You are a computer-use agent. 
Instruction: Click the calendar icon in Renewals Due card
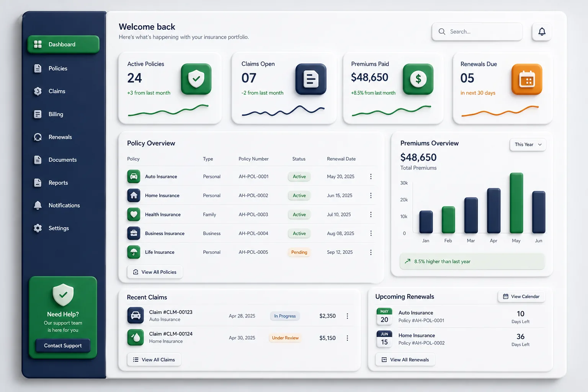(527, 80)
